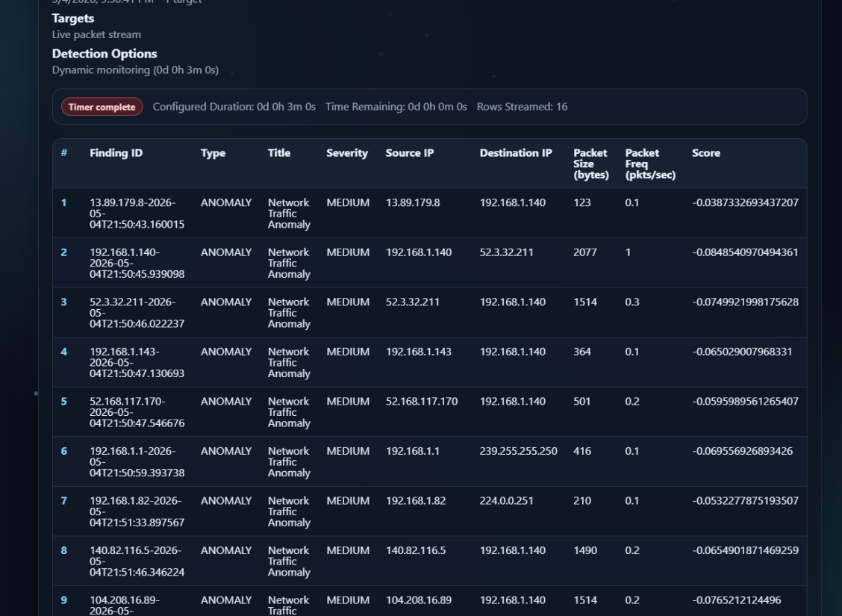842x616 pixels.
Task: Click packet size value 501
Action: coord(582,402)
